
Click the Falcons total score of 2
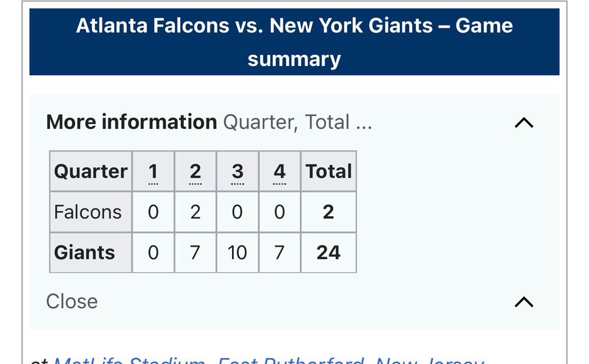329,212
